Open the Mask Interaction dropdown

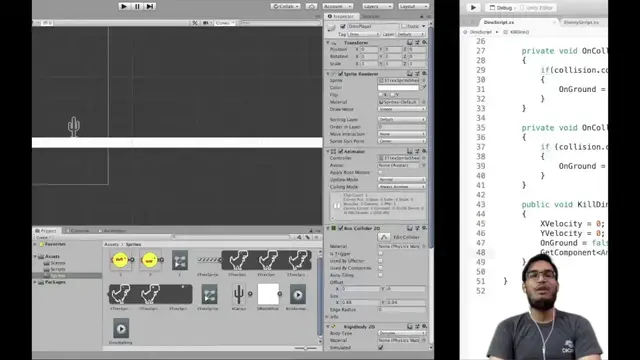(x=402, y=134)
